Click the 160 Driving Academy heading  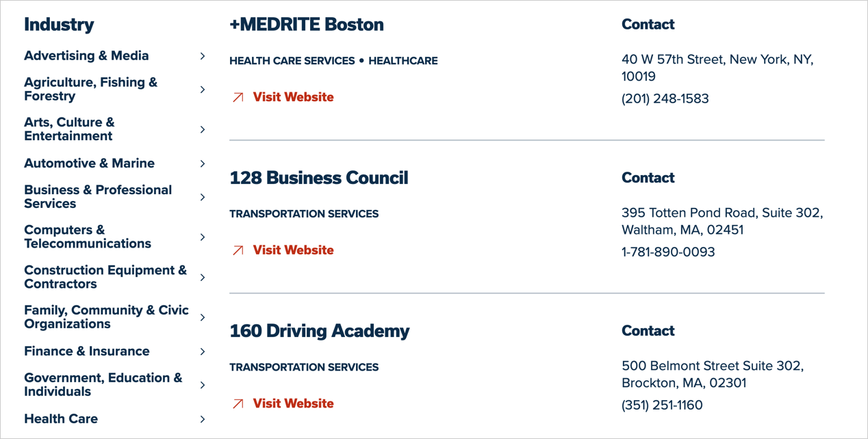tap(320, 331)
